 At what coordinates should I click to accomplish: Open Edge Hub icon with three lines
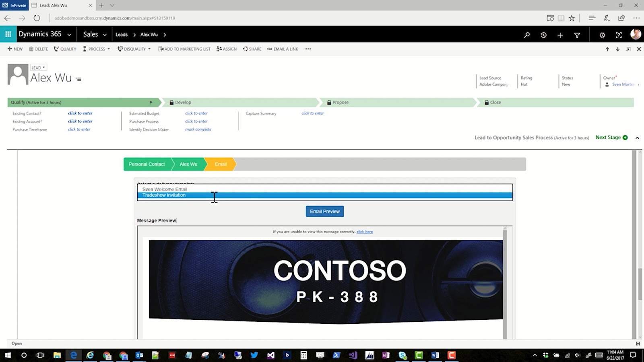click(592, 18)
